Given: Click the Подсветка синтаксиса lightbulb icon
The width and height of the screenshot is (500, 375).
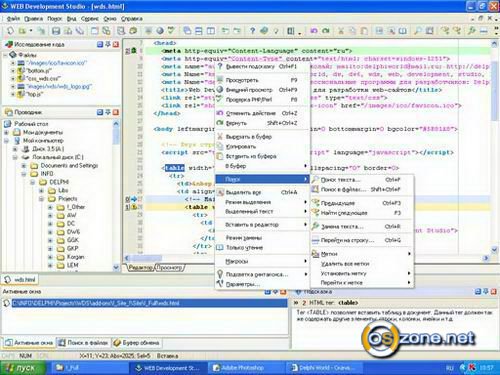Looking at the screenshot, I should tap(220, 274).
